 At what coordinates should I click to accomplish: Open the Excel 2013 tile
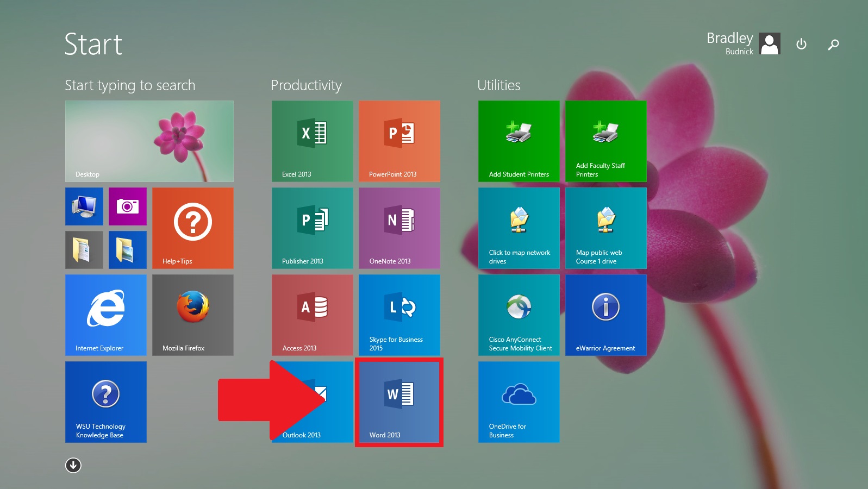click(312, 141)
